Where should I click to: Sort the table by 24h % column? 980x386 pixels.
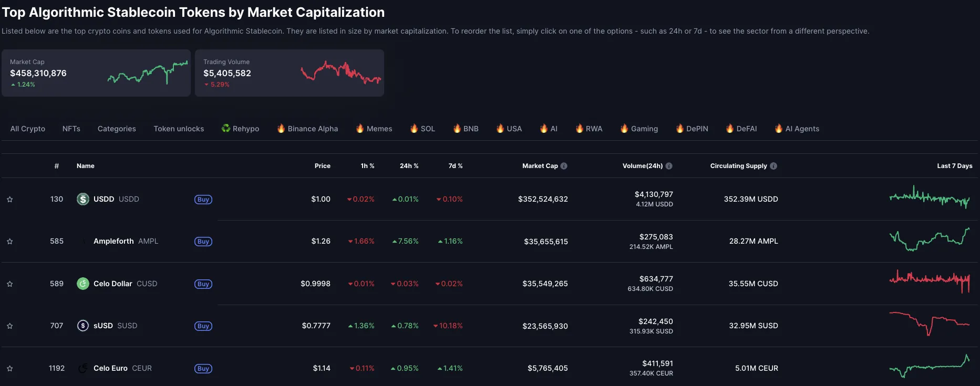click(x=409, y=166)
